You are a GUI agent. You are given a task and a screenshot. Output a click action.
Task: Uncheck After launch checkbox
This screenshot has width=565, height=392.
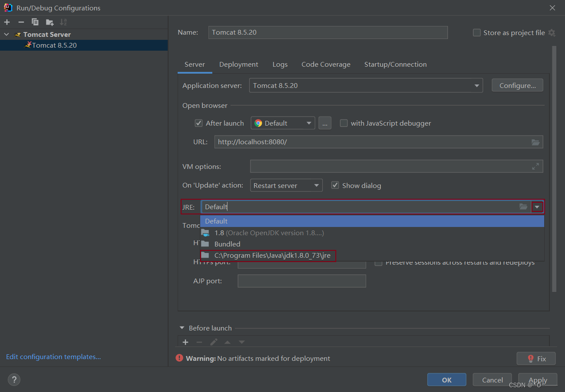[x=199, y=123]
